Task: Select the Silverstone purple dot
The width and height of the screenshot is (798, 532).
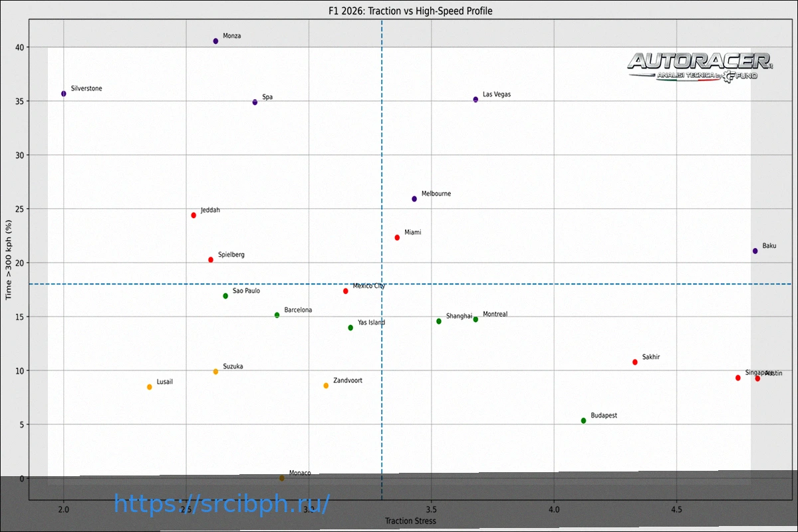Action: pos(64,94)
